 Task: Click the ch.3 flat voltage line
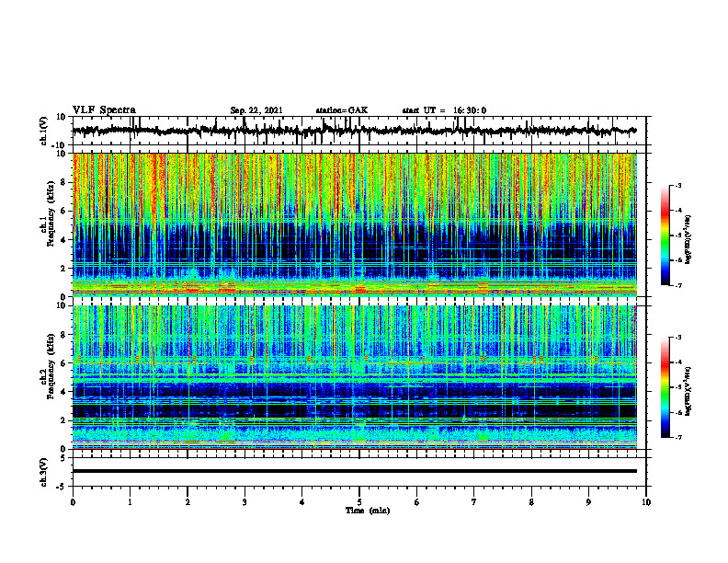pos(355,471)
